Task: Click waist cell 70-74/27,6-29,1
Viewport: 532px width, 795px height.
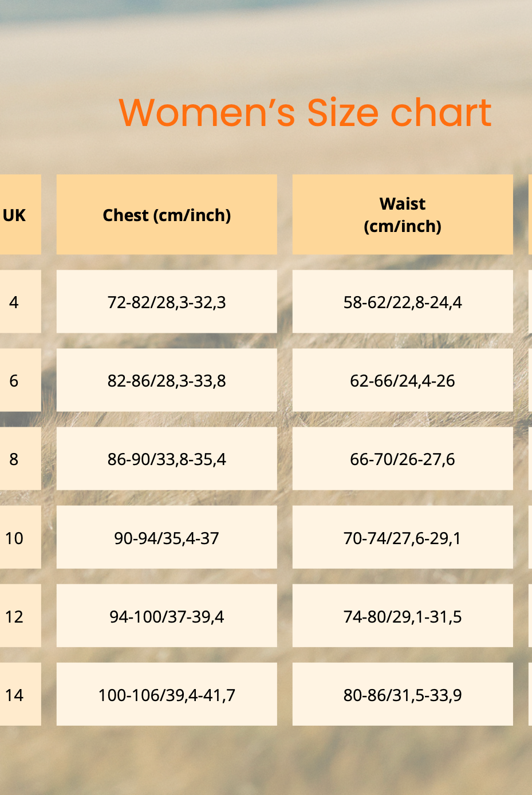Action: 403,538
